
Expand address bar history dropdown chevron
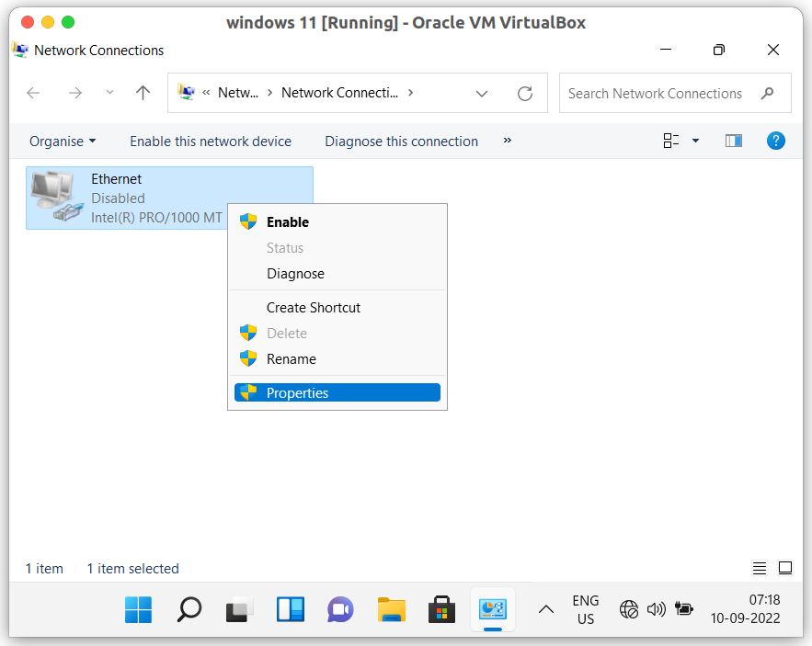pos(482,93)
